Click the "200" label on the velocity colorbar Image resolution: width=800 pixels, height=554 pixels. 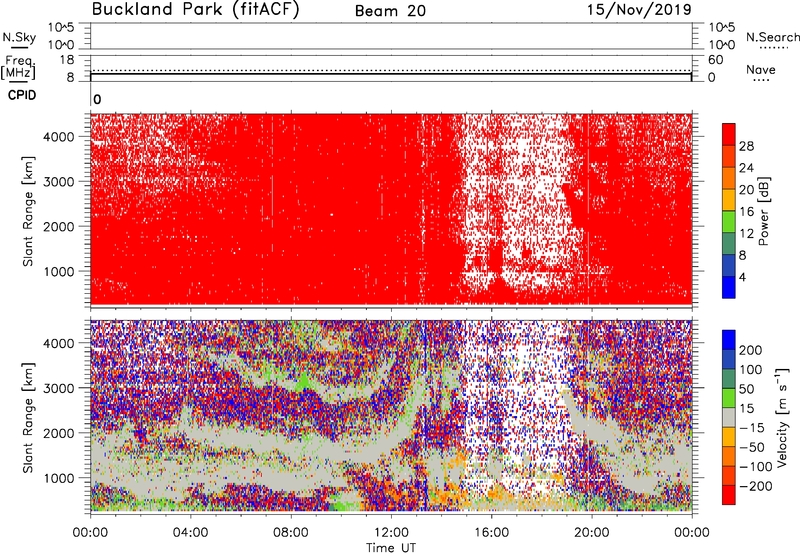[x=750, y=350]
